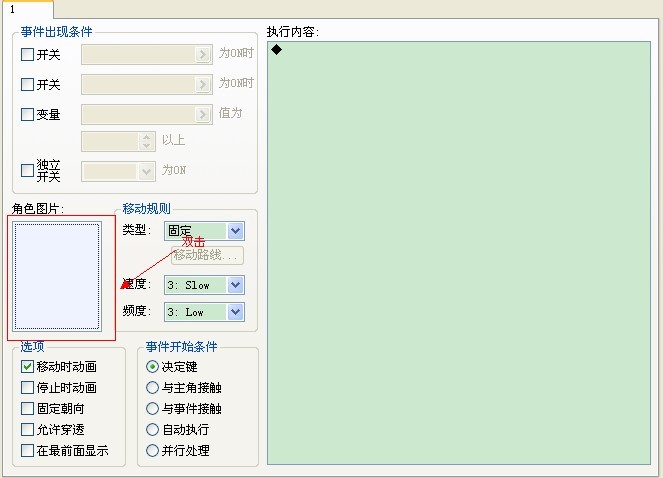Click the variable value spinner arrows
Screen dimensions: 663x478
pyautogui.click(x=146, y=142)
